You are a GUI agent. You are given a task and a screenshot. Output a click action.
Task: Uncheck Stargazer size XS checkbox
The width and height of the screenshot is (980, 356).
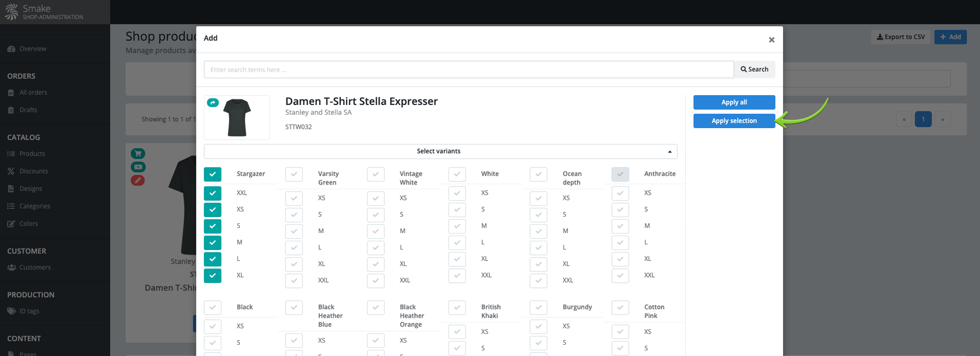tap(213, 210)
